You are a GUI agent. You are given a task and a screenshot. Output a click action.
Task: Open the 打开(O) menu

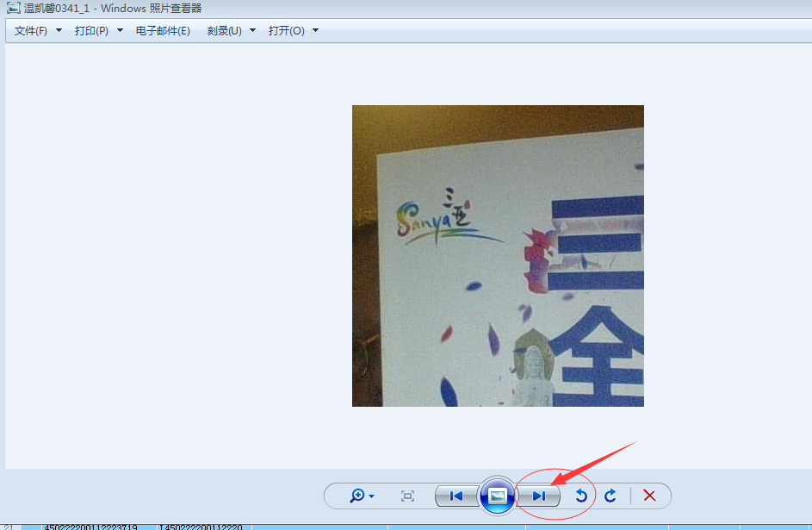(x=287, y=30)
